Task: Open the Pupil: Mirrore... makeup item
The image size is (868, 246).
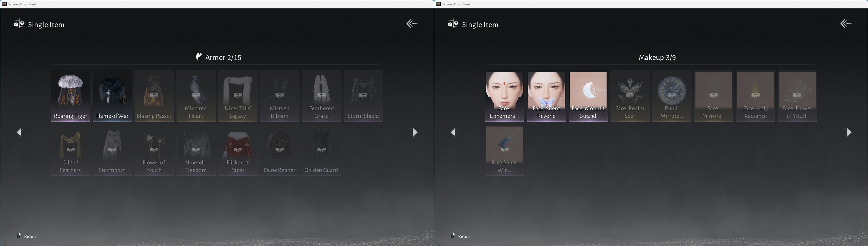Action: [x=672, y=96]
